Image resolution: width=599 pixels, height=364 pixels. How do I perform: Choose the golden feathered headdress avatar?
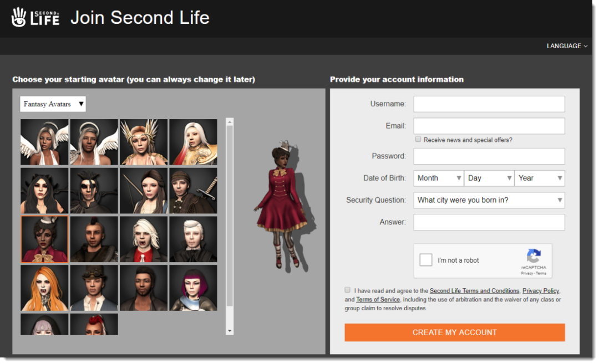coord(144,142)
